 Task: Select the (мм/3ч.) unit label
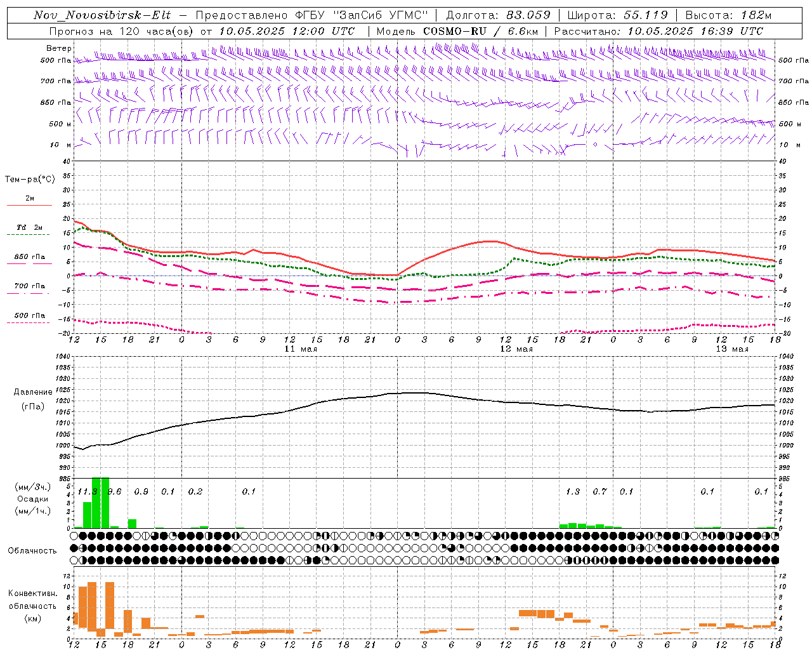pos(32,487)
